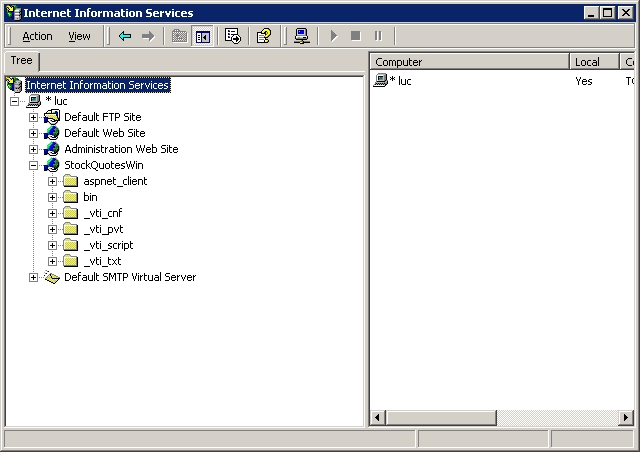Sort by the Local column header

(x=594, y=62)
